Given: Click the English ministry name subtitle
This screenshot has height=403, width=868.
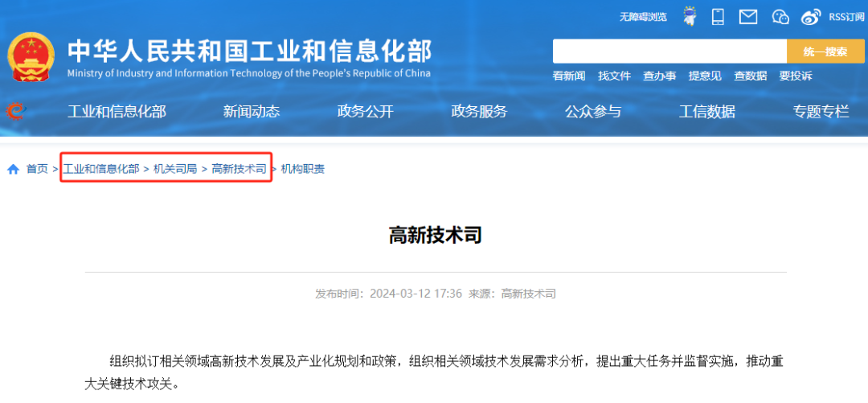Looking at the screenshot, I should tap(249, 74).
